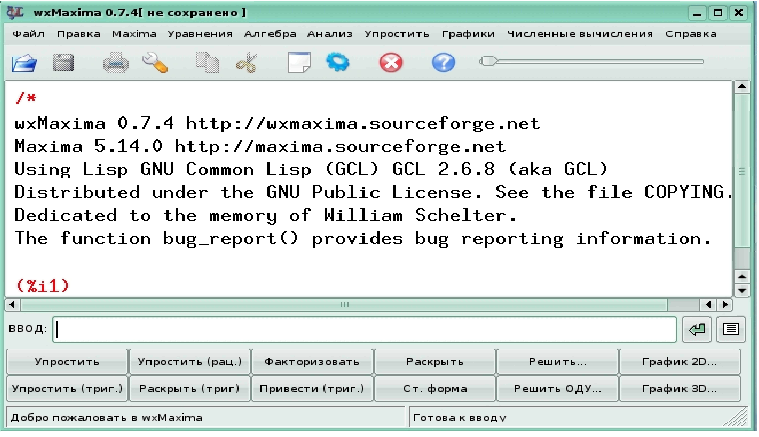Click the horizontal scrollbar thumb
The width and height of the screenshot is (759, 437).
point(344,304)
